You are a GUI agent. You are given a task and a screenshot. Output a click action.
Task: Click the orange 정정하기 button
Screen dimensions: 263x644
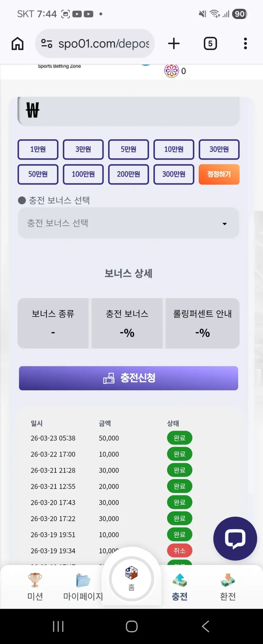[219, 174]
